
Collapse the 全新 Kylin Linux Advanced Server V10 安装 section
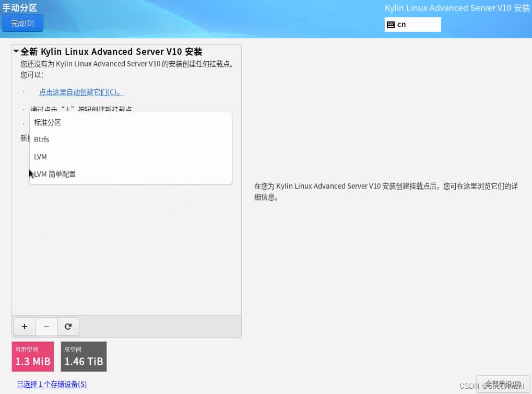point(16,51)
